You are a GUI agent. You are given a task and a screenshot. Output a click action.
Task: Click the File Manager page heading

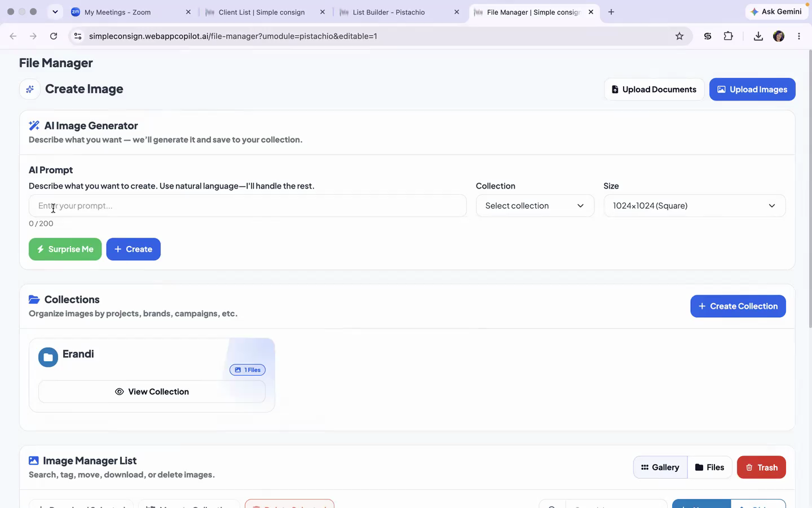click(x=56, y=63)
